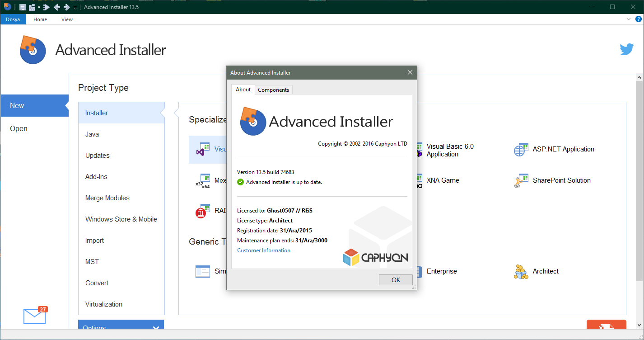Select the SharePoint Solution icon
Image resolution: width=644 pixels, height=340 pixels.
coord(521,181)
